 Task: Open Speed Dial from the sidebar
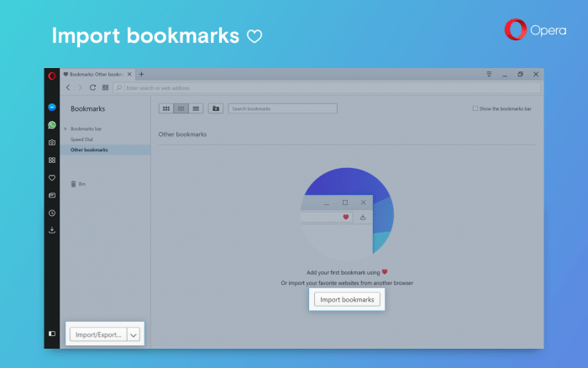tap(52, 160)
